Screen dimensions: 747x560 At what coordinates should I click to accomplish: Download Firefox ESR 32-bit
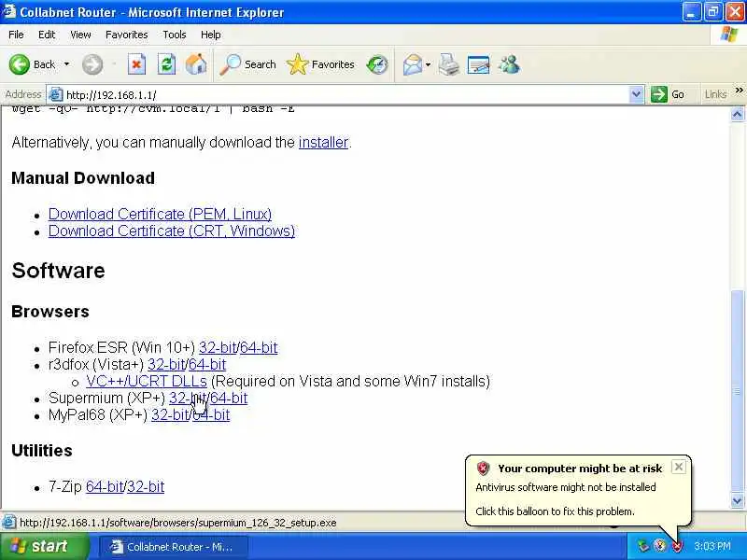point(218,347)
